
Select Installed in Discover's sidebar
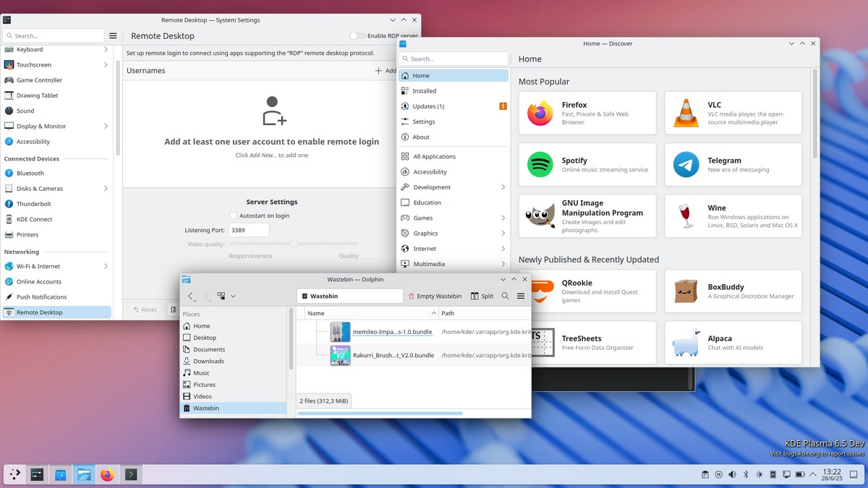[424, 90]
